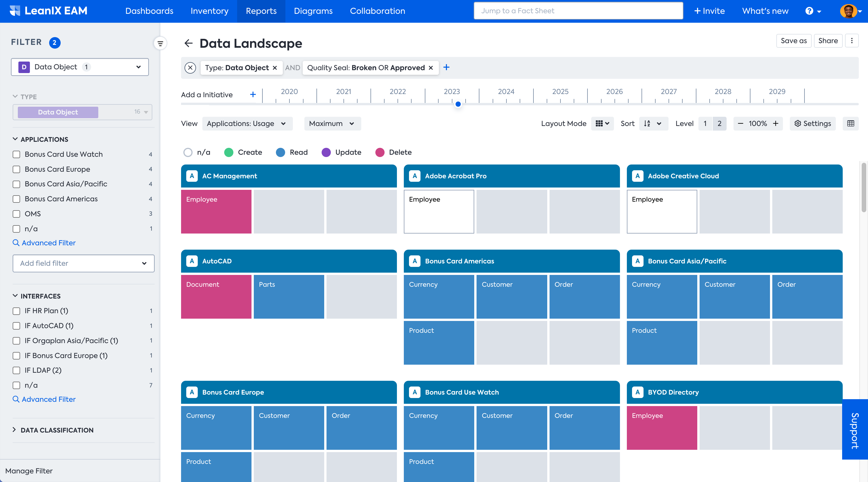Screen dimensions: 868x482
Task: Switch to table view icon
Action: 850,123
